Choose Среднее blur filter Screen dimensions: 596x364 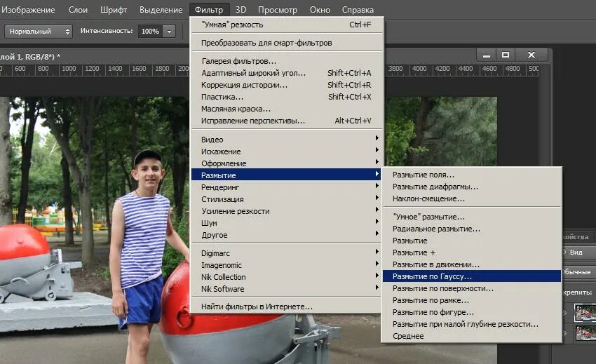[472, 336]
